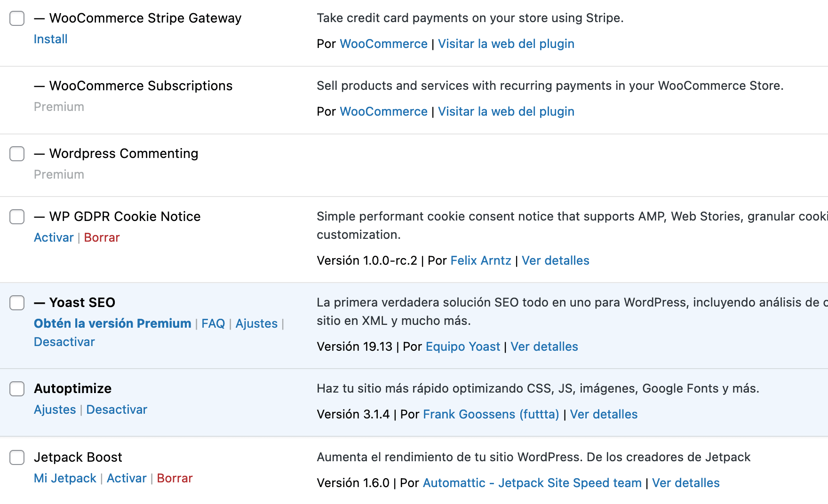Deactivate Autoptimize plugin
The width and height of the screenshot is (828, 504).
pyautogui.click(x=117, y=409)
